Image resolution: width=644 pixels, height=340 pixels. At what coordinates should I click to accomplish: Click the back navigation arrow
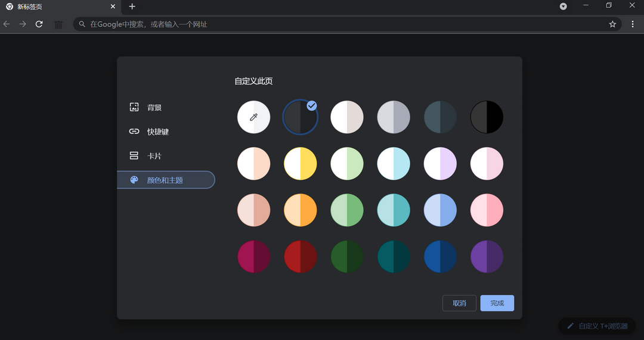coord(7,24)
